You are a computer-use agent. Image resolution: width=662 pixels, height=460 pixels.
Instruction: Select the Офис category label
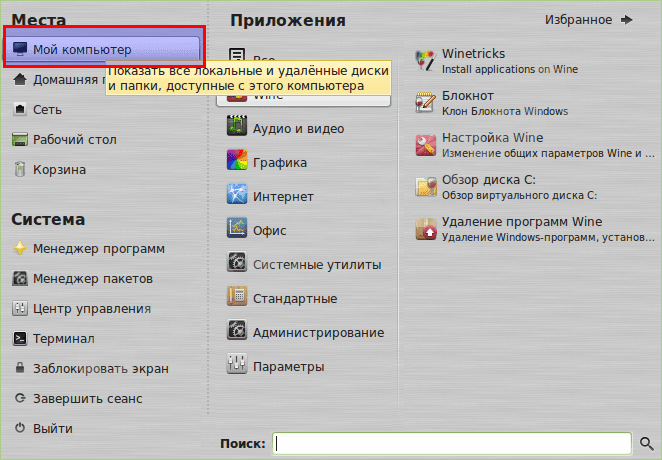click(x=269, y=230)
